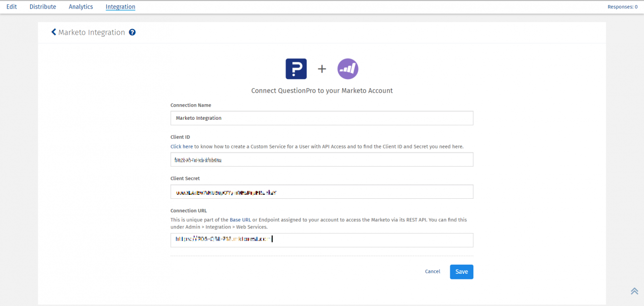Click inside the Client ID field
This screenshot has width=644, height=306.
[321, 159]
